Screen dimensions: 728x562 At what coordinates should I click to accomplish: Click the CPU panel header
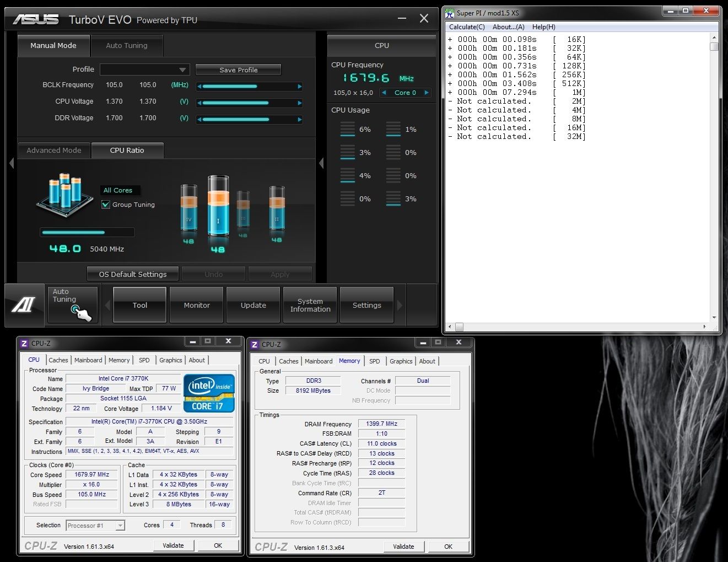click(382, 46)
